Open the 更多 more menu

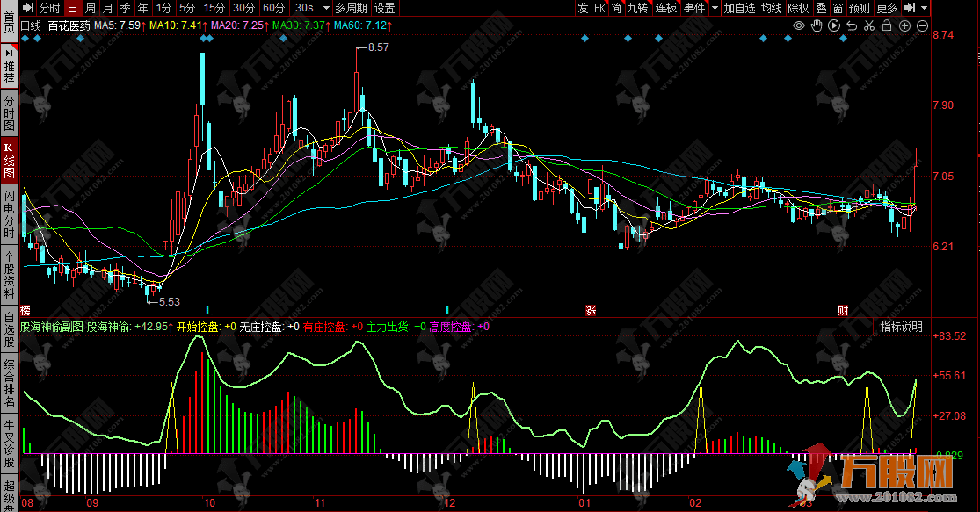(x=887, y=8)
